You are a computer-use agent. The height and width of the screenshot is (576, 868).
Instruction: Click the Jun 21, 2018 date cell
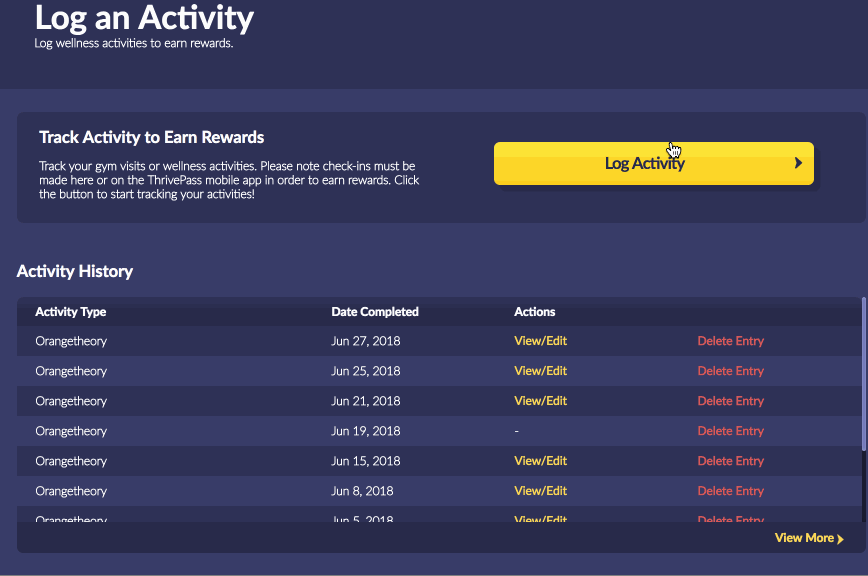(x=365, y=401)
